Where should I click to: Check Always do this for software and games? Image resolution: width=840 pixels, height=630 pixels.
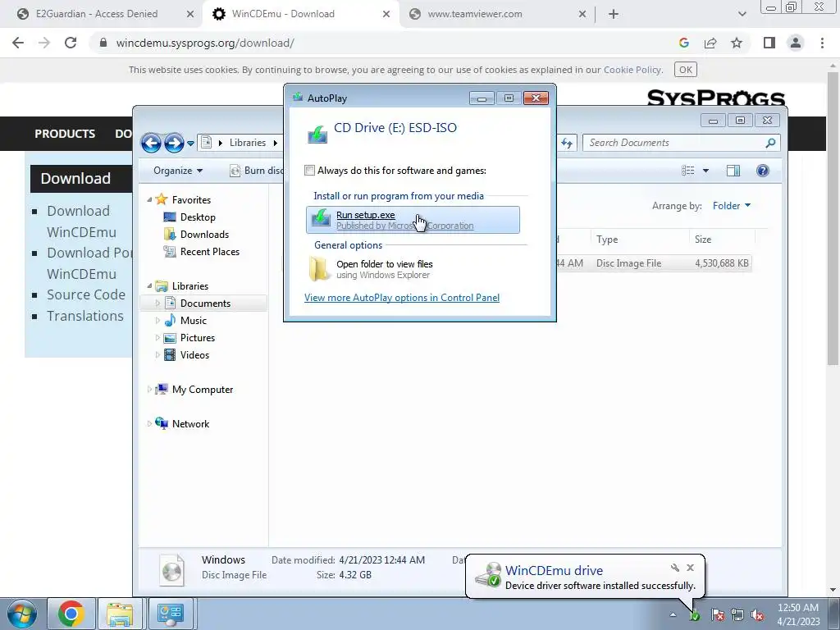309,171
